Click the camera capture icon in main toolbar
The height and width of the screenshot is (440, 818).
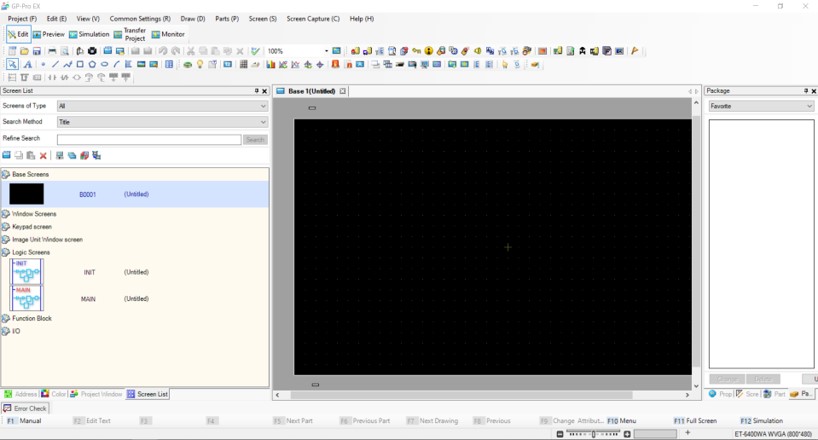tap(92, 51)
